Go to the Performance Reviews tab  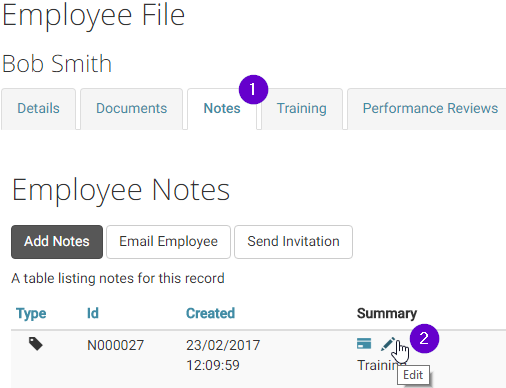tap(430, 109)
